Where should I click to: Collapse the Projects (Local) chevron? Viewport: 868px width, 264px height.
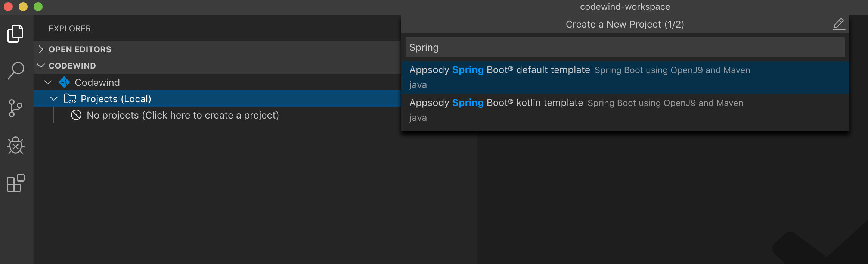click(x=54, y=99)
